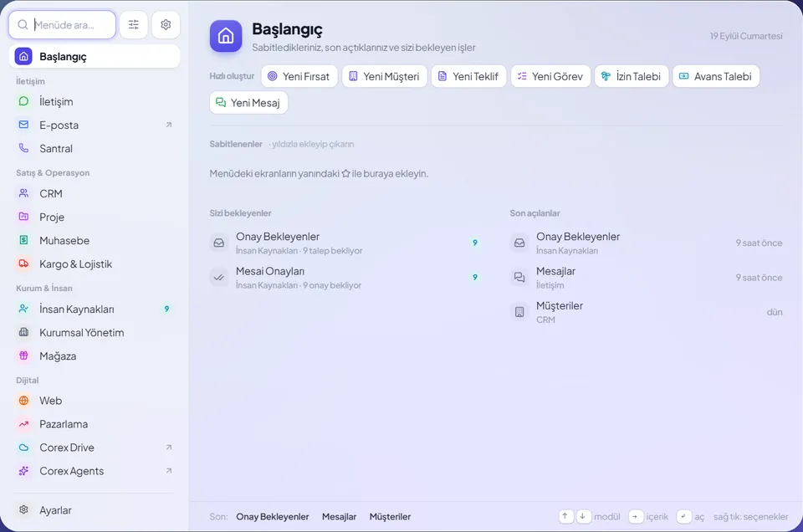Image resolution: width=803 pixels, height=532 pixels.
Task: Click the Yeni Teklif button
Action: coord(468,76)
